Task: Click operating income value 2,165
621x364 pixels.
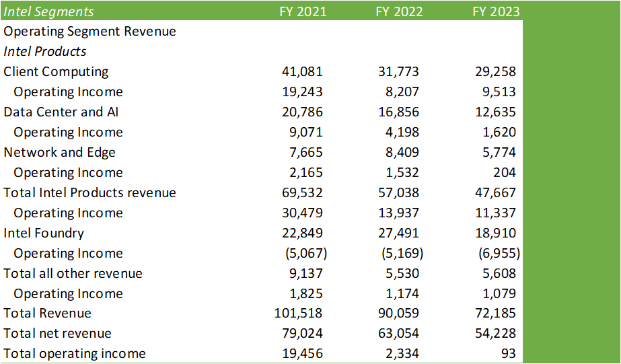Action: tap(305, 173)
